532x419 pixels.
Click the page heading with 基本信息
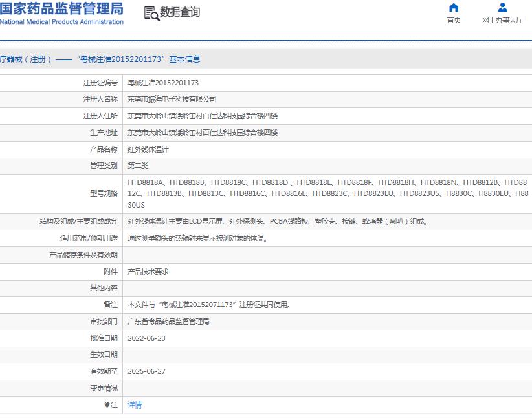[x=100, y=59]
